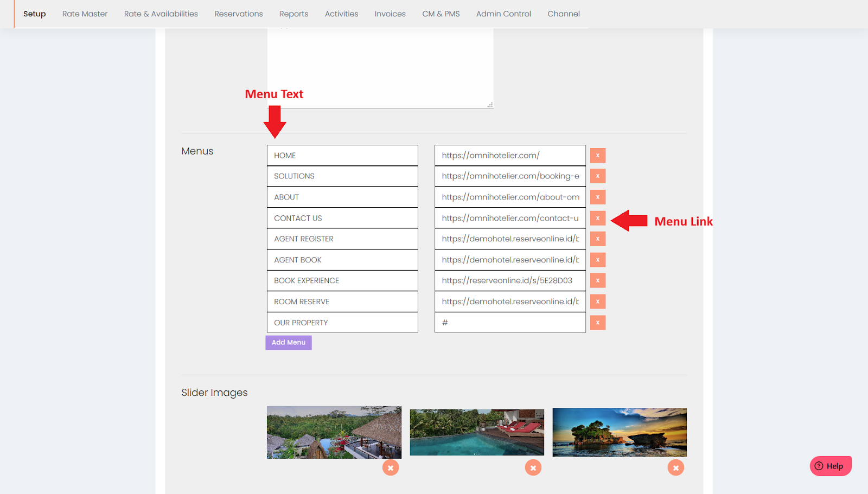Remove the AGENT BOOK menu row

point(597,260)
